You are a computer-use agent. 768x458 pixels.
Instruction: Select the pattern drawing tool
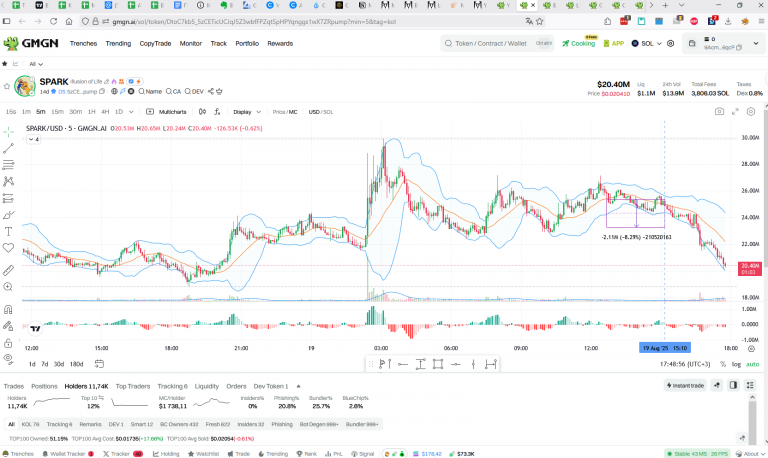(x=8, y=182)
